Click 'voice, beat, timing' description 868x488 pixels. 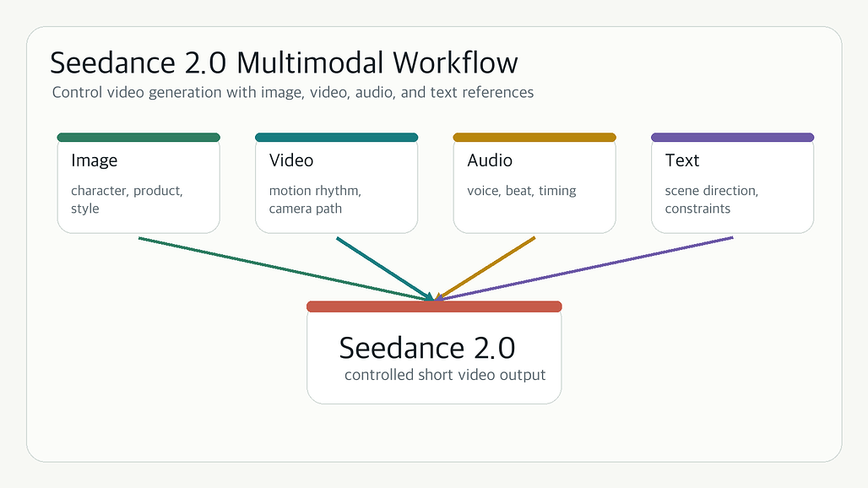[x=522, y=191]
